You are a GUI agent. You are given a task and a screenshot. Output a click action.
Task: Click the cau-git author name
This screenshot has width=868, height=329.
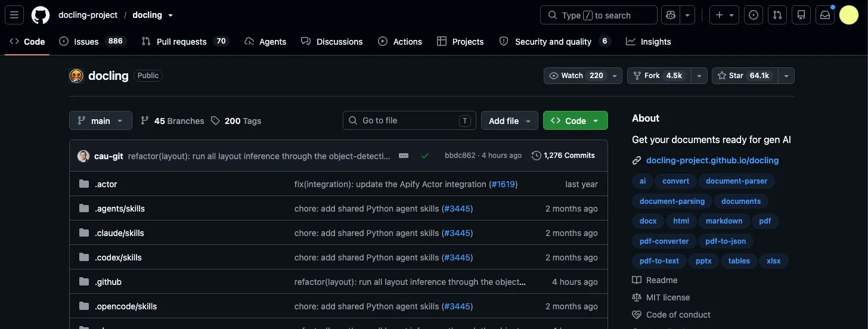pos(108,156)
